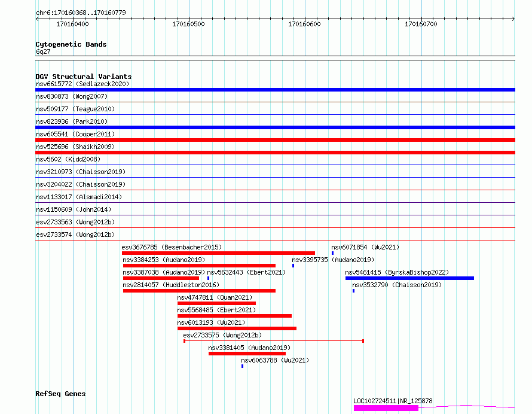Click the red bar under nsv6013193

click(x=237, y=328)
